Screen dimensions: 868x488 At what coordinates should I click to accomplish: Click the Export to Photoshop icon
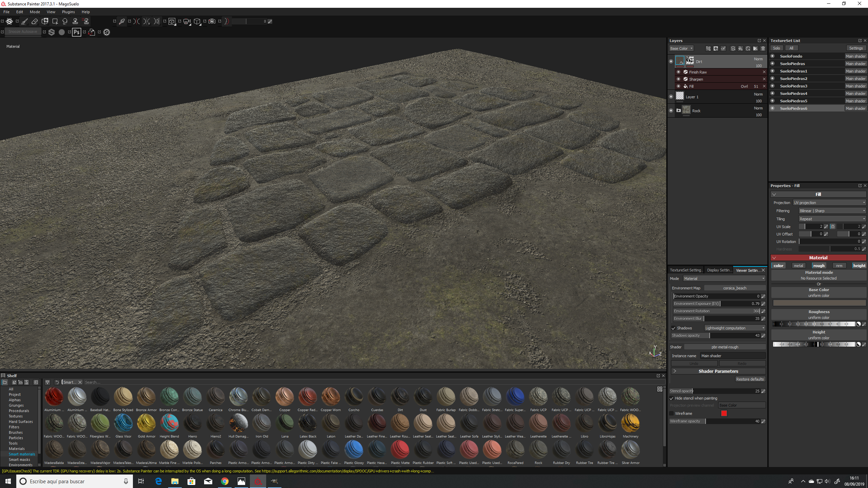point(77,32)
